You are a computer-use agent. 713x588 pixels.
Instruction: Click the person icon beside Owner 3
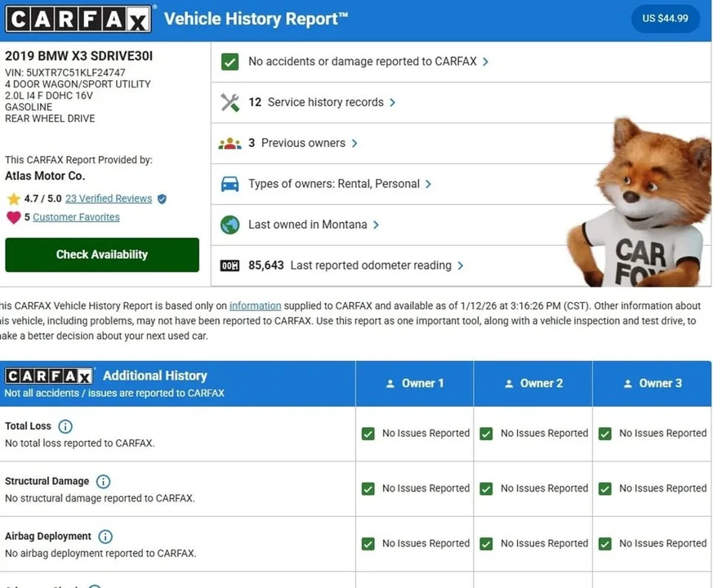628,384
